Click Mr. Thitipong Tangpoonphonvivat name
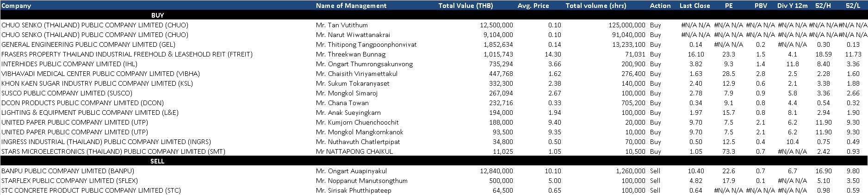 366,44
